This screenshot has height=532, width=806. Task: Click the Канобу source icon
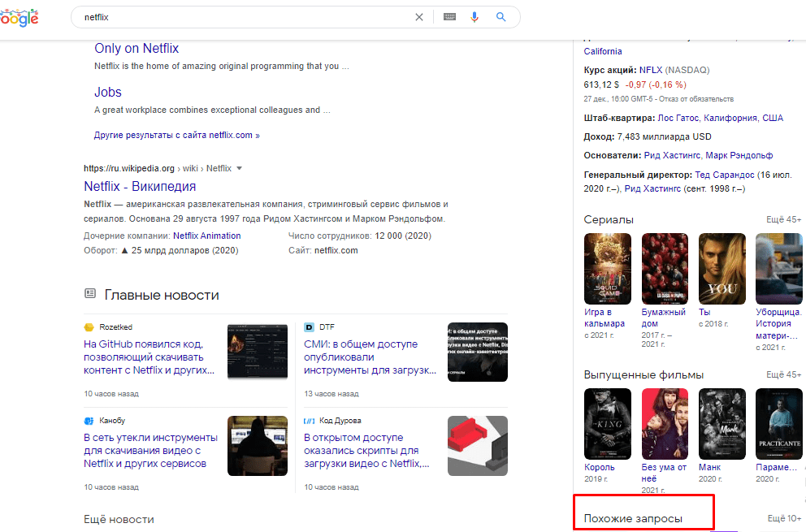pos(89,421)
